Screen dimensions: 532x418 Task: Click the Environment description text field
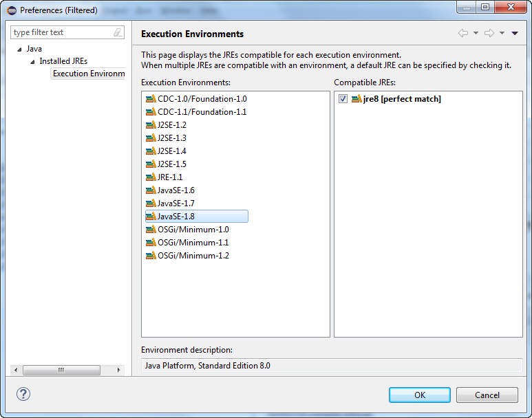332,366
